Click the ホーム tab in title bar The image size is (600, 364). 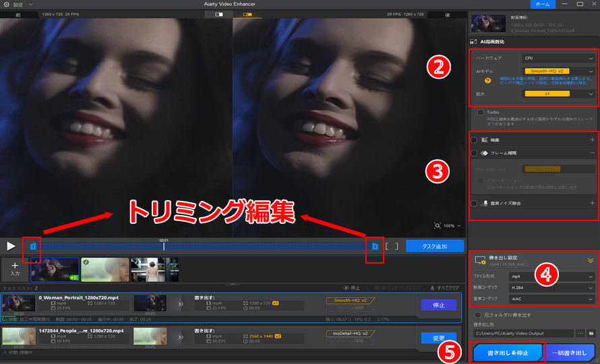[x=541, y=4]
